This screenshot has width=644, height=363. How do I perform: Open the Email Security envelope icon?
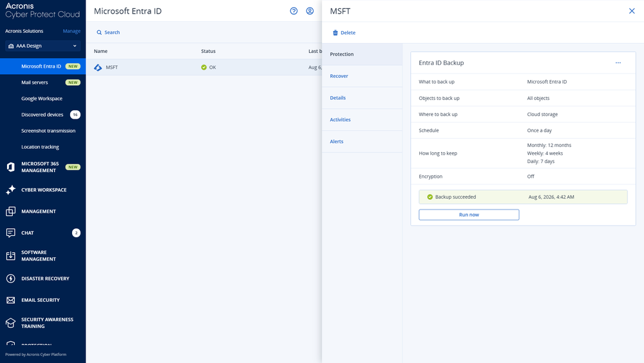11,300
